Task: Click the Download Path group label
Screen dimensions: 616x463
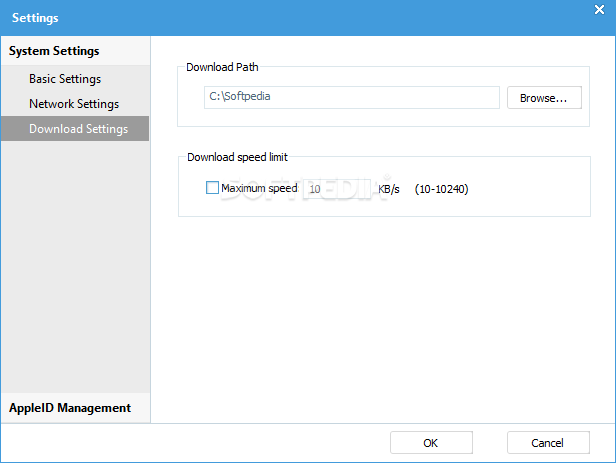Action: click(222, 67)
